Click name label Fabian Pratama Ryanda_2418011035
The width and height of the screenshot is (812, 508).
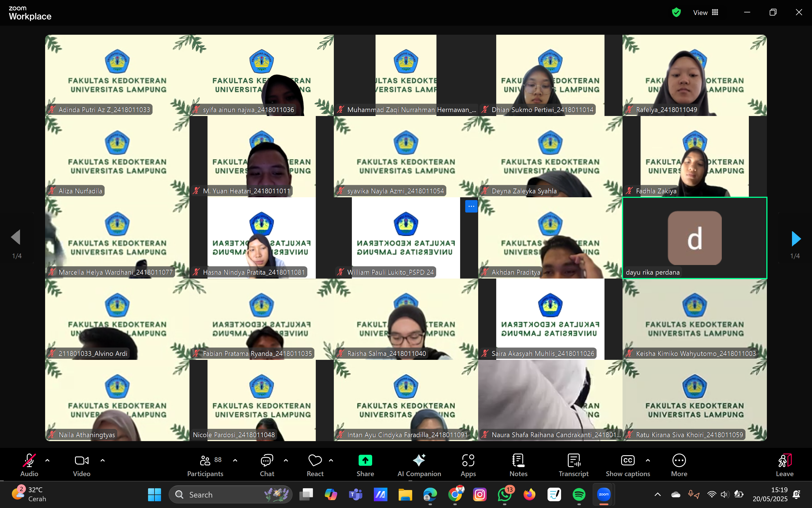257,353
